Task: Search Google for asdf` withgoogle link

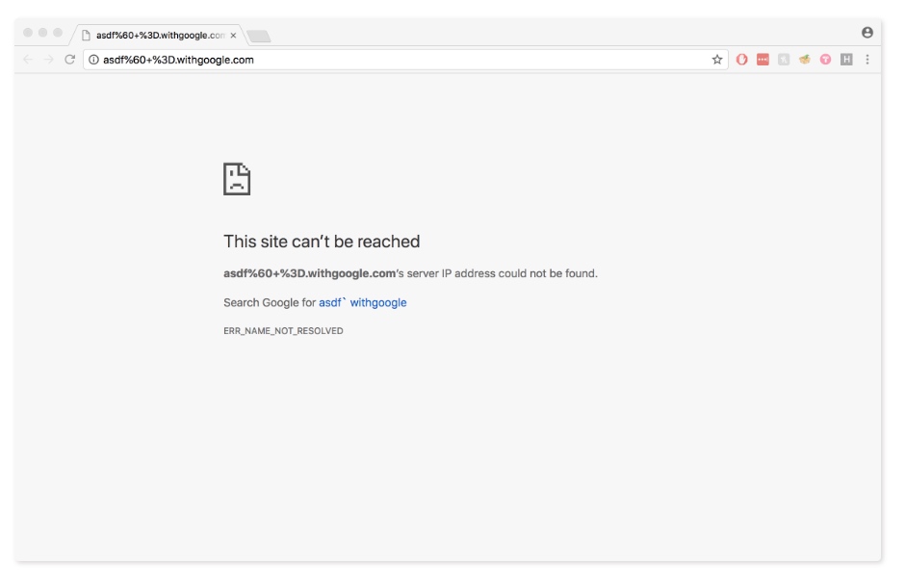Action: (362, 302)
